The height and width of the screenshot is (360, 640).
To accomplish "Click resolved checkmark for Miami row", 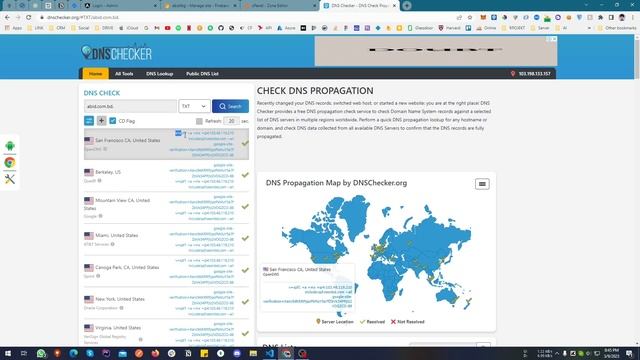I will coord(245,238).
